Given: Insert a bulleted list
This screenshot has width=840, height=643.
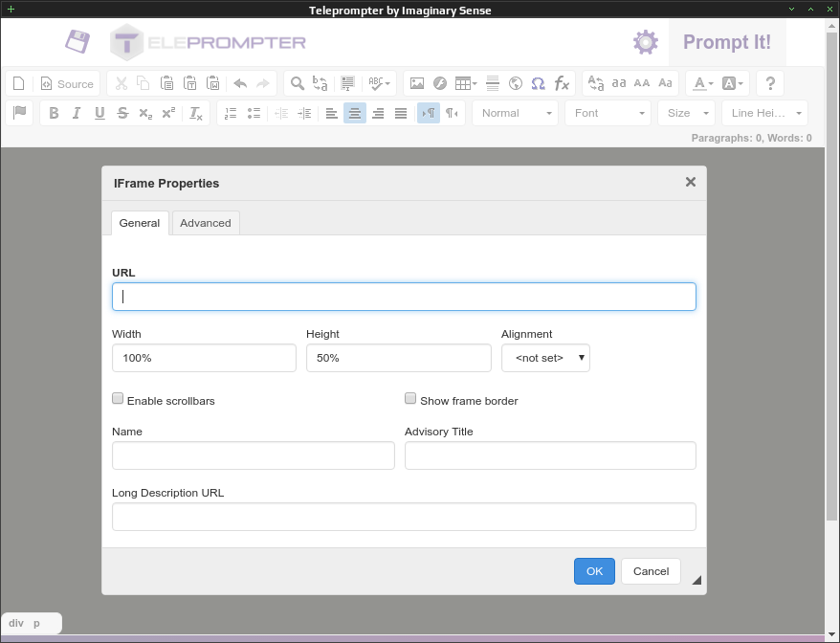Looking at the screenshot, I should tap(254, 113).
